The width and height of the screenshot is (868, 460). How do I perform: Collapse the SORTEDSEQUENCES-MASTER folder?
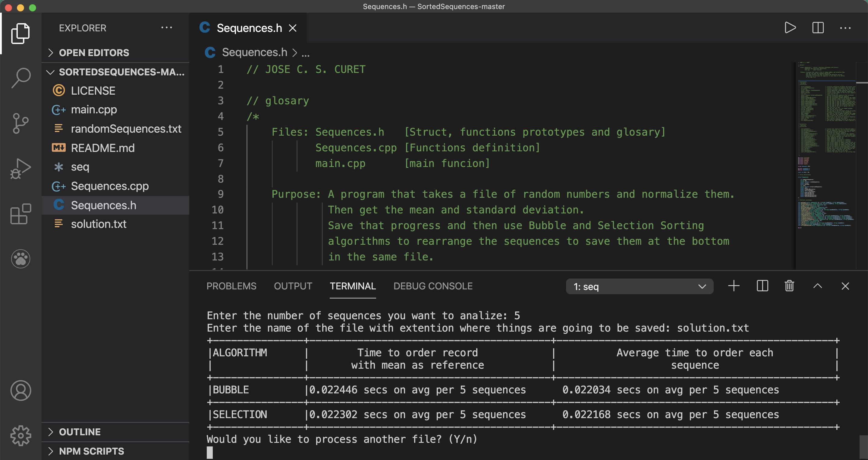click(50, 72)
